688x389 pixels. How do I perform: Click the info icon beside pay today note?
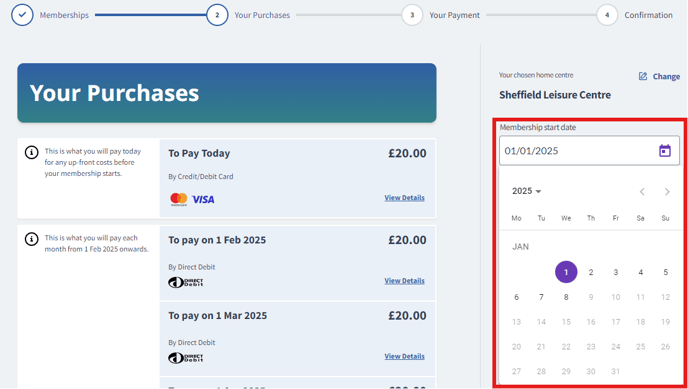pyautogui.click(x=31, y=153)
